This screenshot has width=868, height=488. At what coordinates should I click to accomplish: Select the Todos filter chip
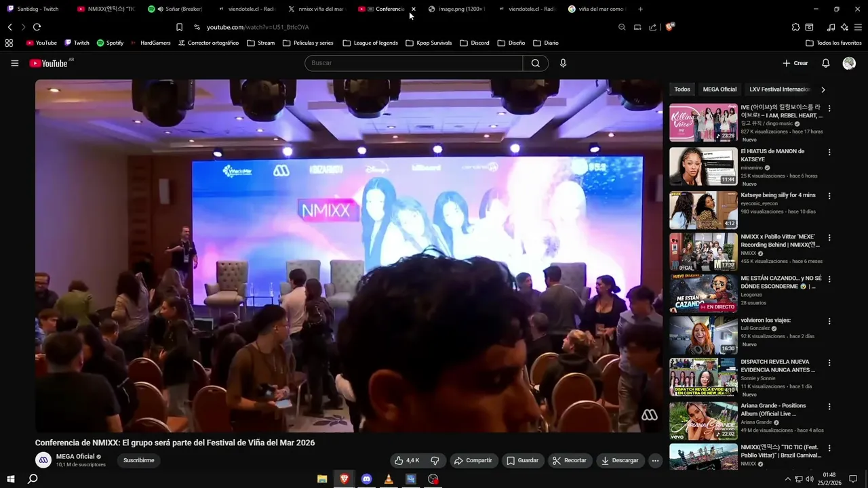[x=682, y=89]
